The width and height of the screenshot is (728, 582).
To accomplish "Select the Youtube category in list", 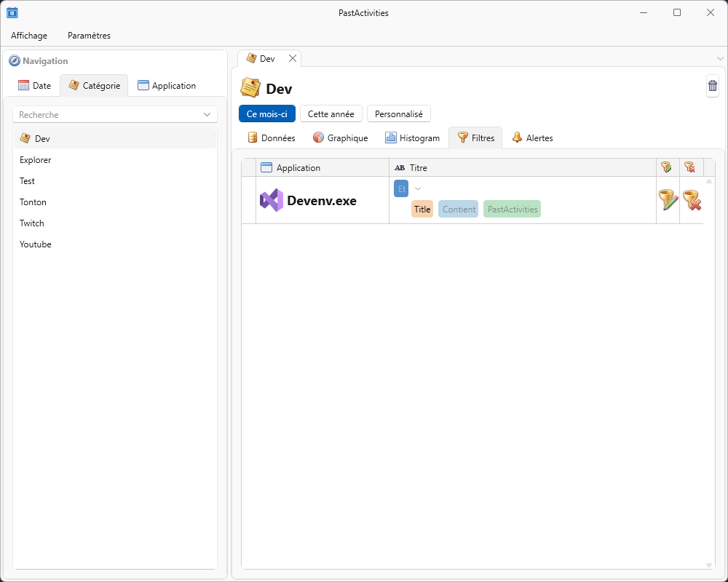I will [x=36, y=244].
